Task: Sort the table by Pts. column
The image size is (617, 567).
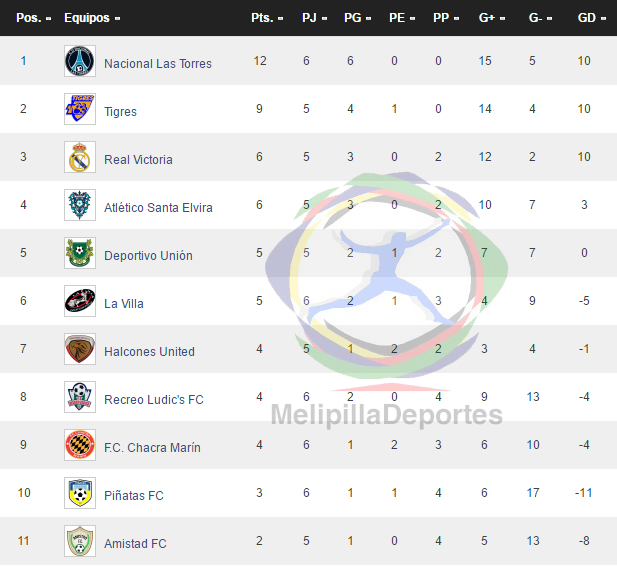Action: (x=267, y=18)
